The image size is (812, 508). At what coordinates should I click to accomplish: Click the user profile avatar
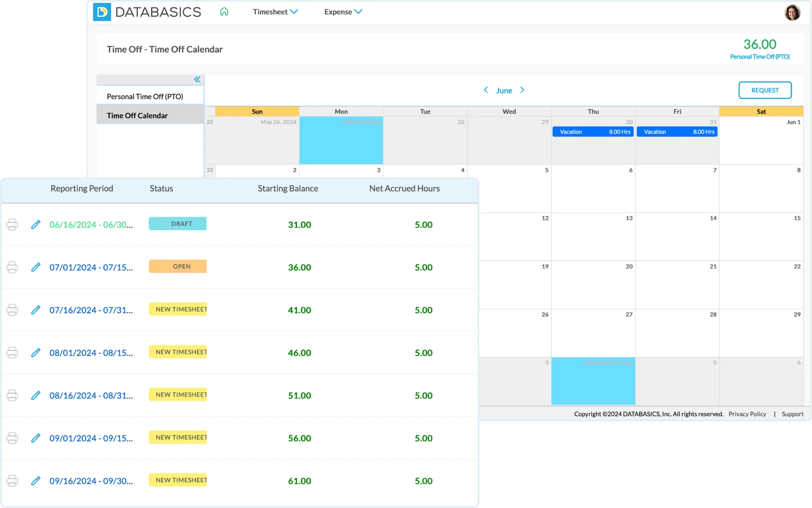(792, 13)
